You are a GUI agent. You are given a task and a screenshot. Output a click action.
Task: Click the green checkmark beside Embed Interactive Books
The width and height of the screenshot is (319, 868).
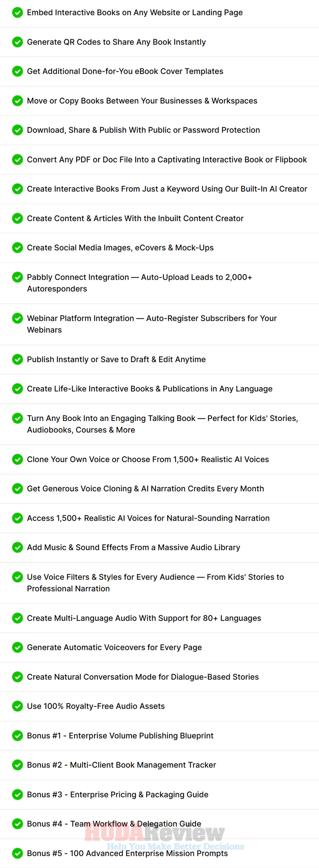tap(17, 12)
